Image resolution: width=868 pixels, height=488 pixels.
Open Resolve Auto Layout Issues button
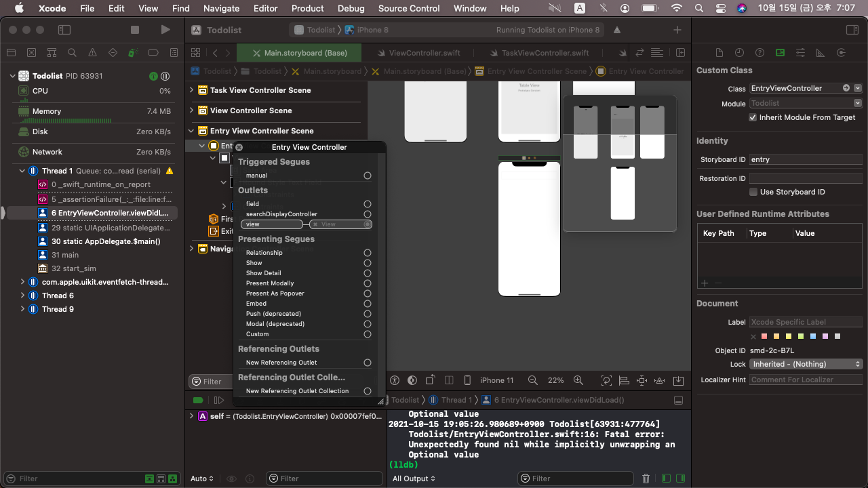(660, 380)
